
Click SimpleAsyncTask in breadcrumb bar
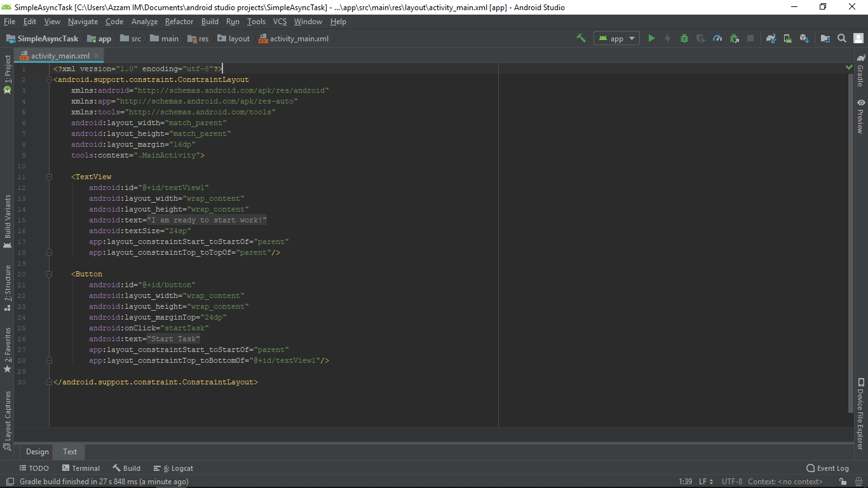coord(43,38)
